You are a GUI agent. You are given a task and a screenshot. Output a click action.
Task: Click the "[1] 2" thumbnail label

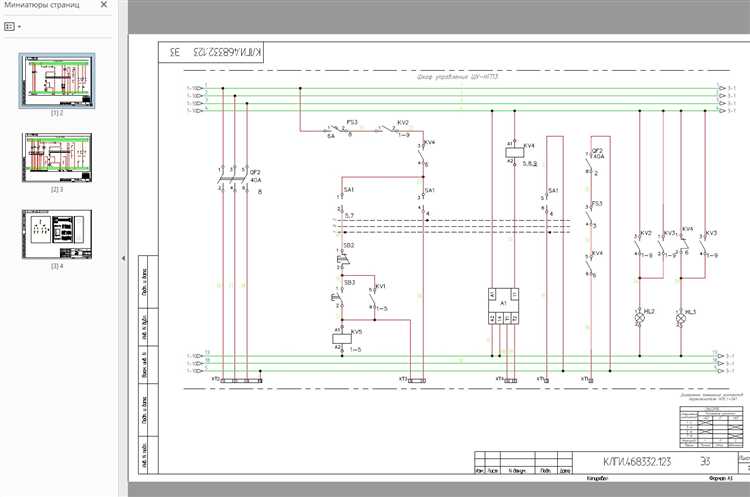pyautogui.click(x=57, y=114)
